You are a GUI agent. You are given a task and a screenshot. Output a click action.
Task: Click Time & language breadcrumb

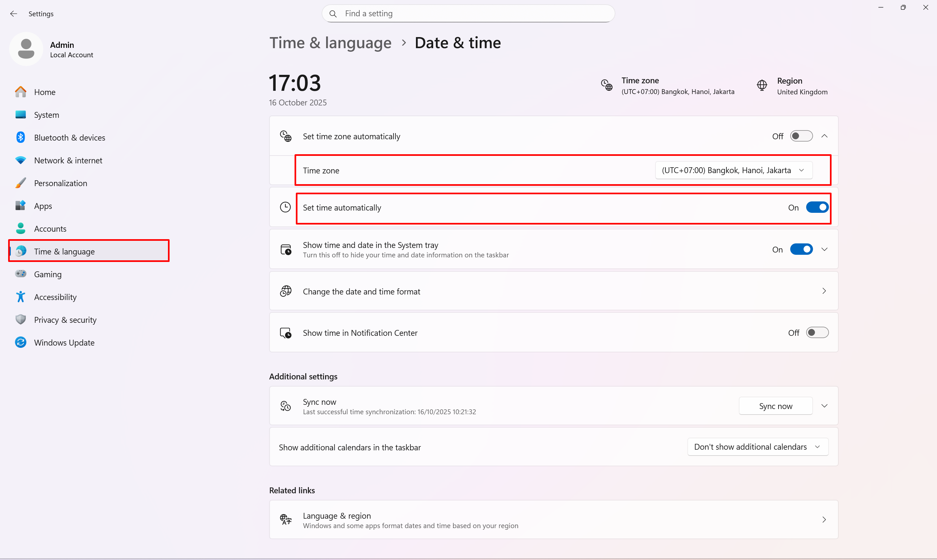point(330,43)
